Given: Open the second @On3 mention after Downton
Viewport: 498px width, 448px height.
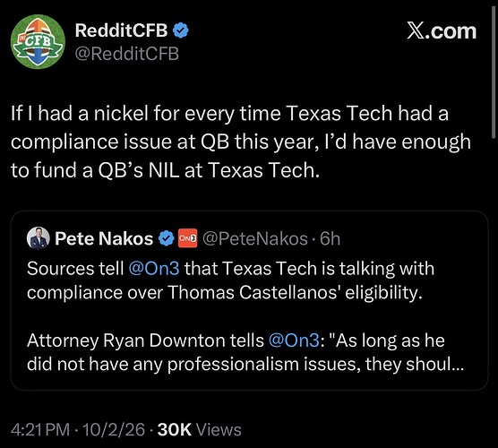Looking at the screenshot, I should [x=294, y=340].
